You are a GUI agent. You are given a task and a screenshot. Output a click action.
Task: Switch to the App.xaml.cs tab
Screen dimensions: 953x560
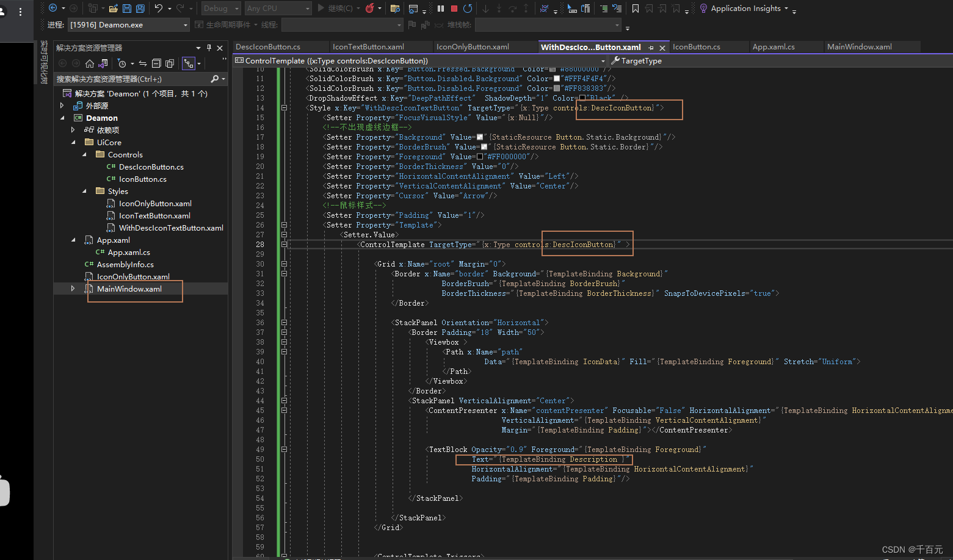pos(786,46)
